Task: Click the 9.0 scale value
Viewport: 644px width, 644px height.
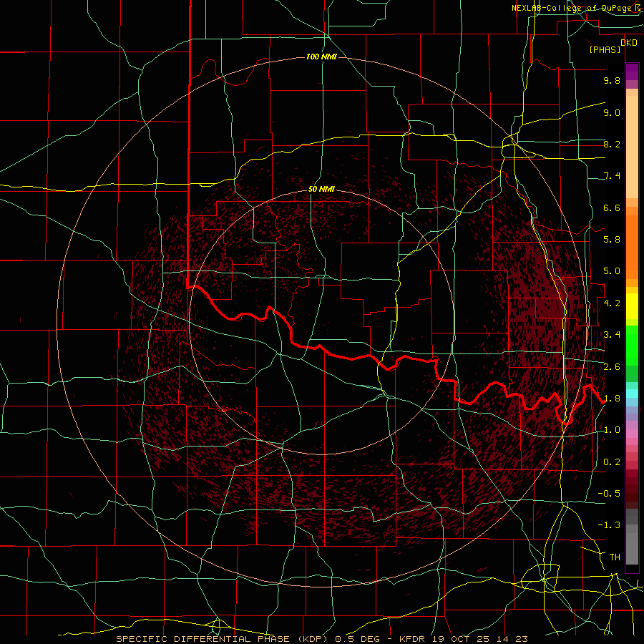Action: pos(612,112)
